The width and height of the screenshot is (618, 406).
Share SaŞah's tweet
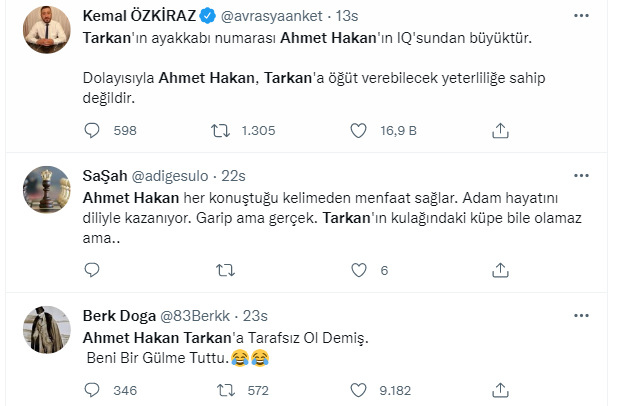coord(500,270)
